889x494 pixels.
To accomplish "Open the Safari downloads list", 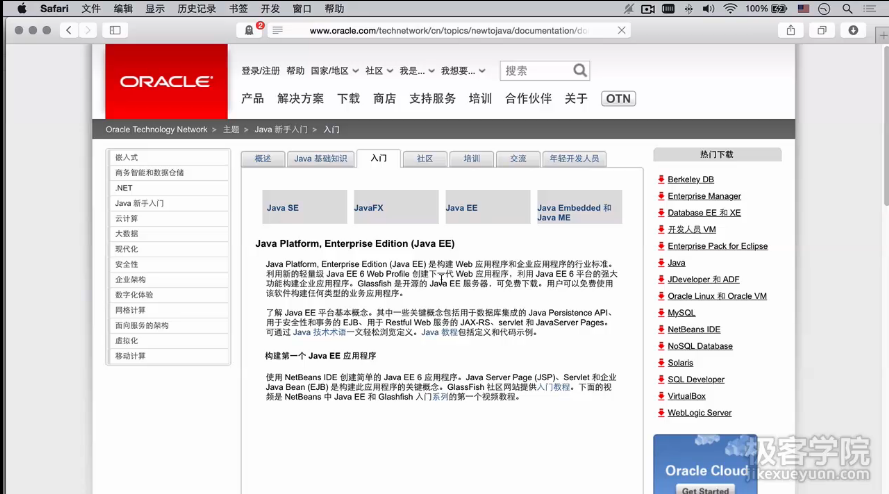I will click(853, 30).
